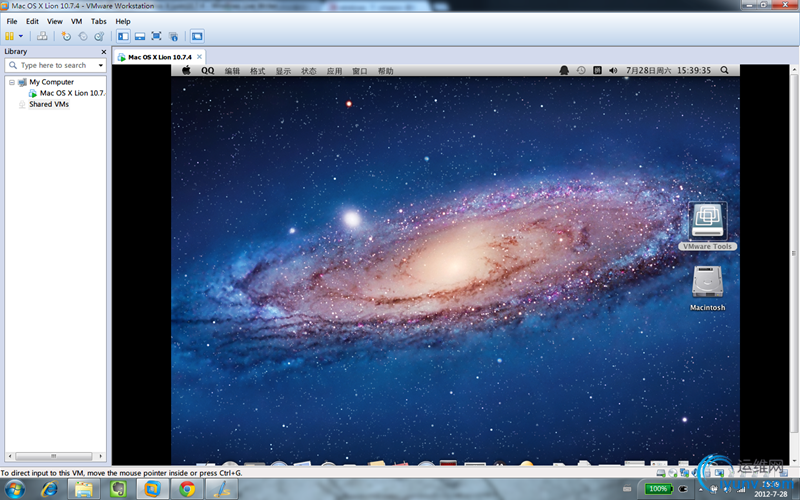Launch Google Chrome from taskbar
The height and width of the screenshot is (500, 800).
tap(187, 489)
